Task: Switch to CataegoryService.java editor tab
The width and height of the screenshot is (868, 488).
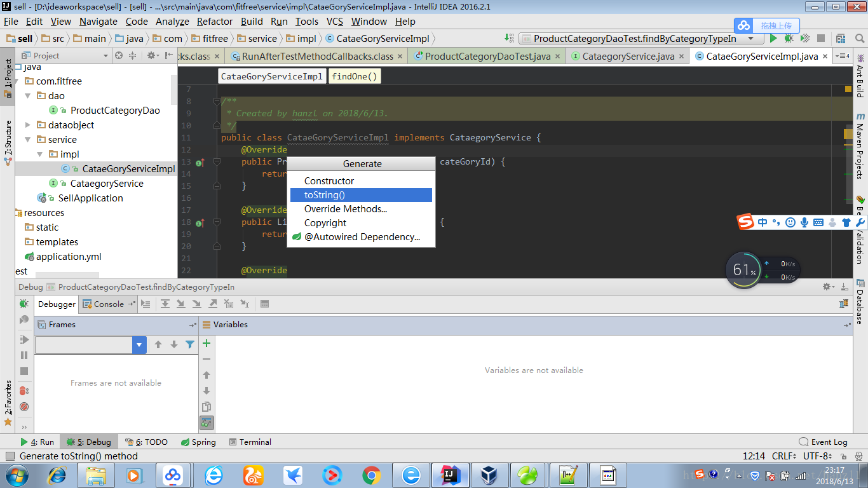Action: 628,56
